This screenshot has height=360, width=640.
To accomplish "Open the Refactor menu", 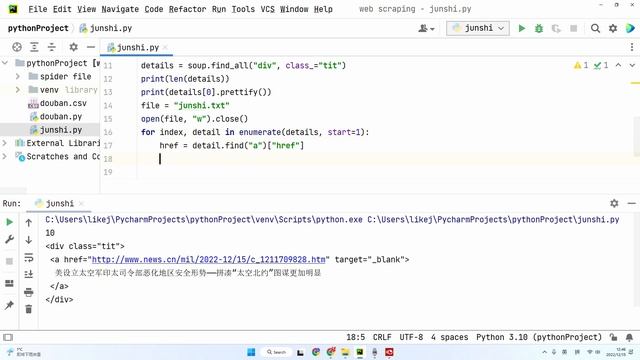I will click(187, 9).
